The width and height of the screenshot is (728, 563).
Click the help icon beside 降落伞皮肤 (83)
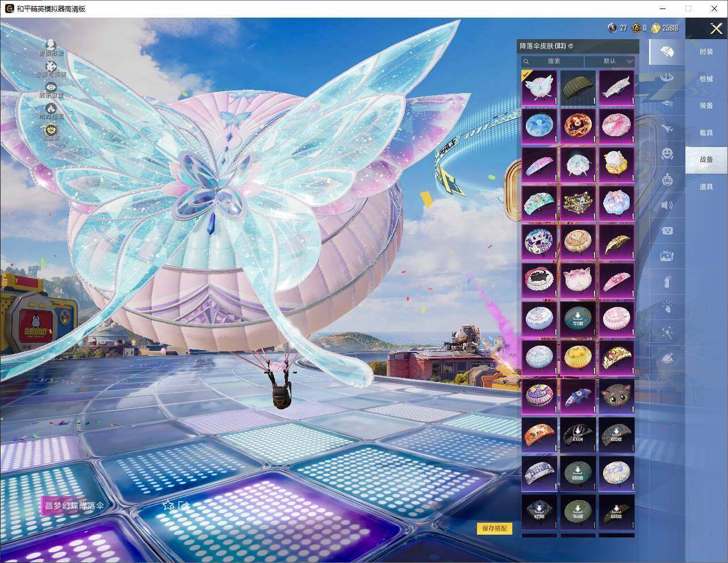click(x=571, y=46)
